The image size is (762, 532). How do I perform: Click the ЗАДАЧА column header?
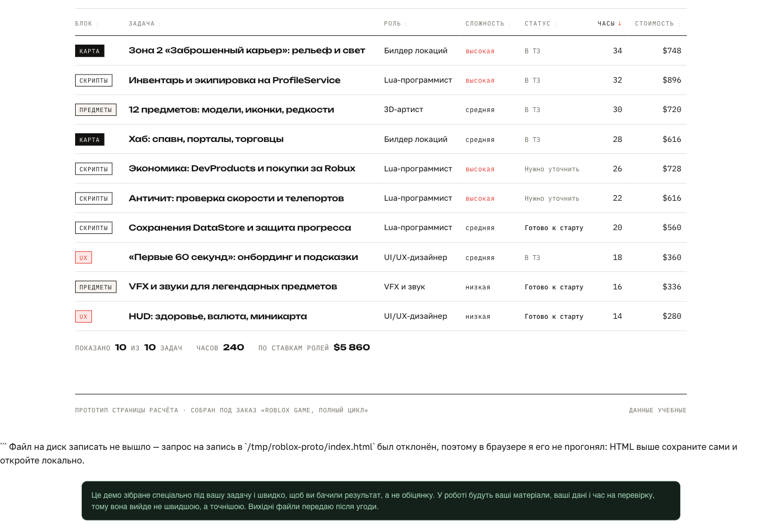tap(145, 23)
